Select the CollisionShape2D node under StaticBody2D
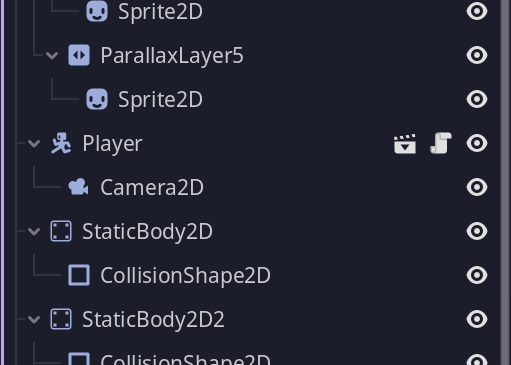The width and height of the screenshot is (511, 365). (186, 275)
